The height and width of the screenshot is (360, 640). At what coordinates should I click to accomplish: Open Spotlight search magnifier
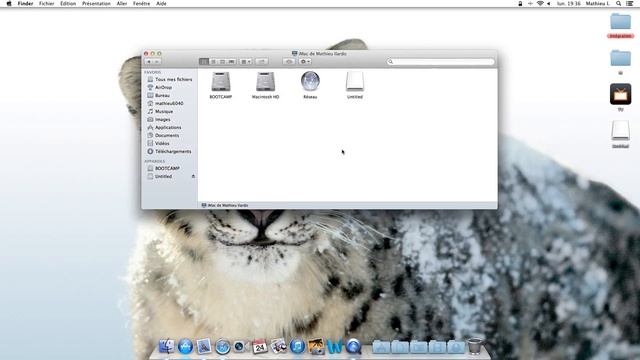[x=619, y=3]
